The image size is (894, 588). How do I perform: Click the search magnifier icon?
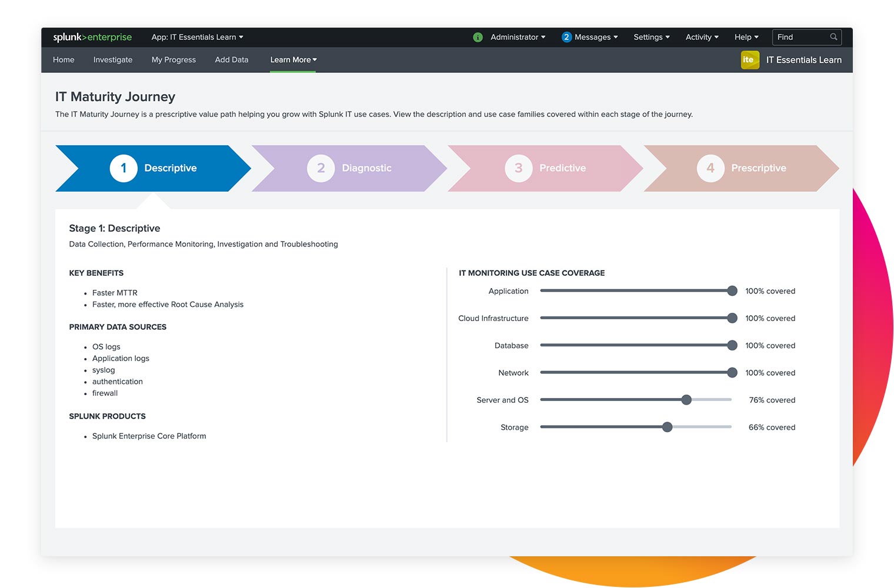point(833,37)
